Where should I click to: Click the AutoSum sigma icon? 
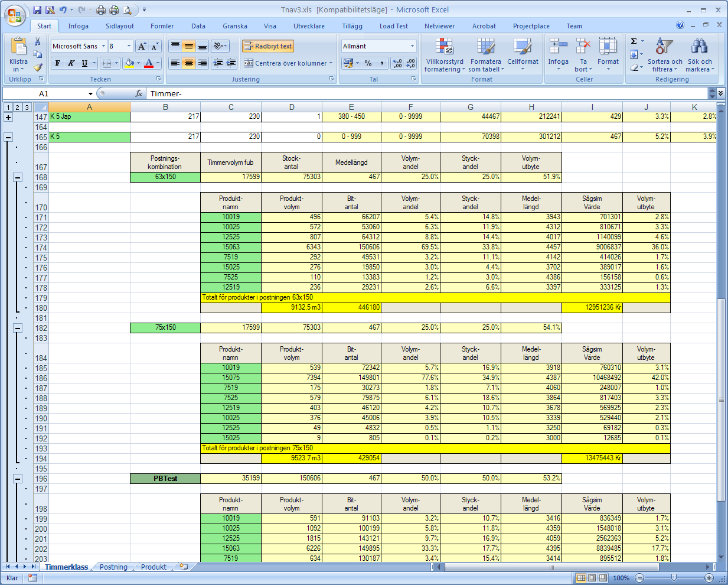634,41
